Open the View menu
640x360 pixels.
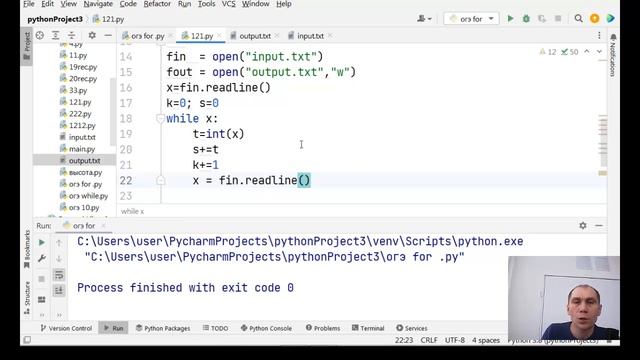click(x=68, y=4)
